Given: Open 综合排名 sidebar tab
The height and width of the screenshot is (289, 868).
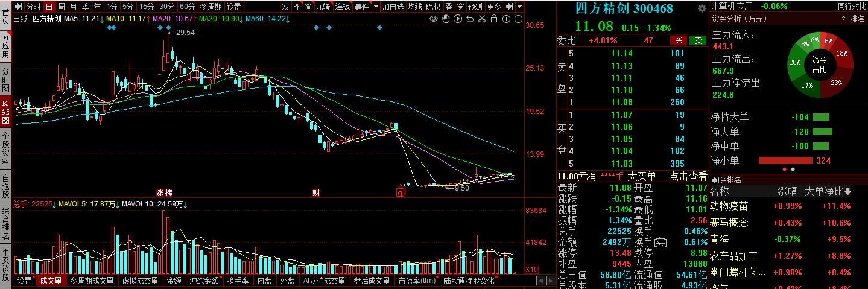Looking at the screenshot, I should (x=5, y=224).
